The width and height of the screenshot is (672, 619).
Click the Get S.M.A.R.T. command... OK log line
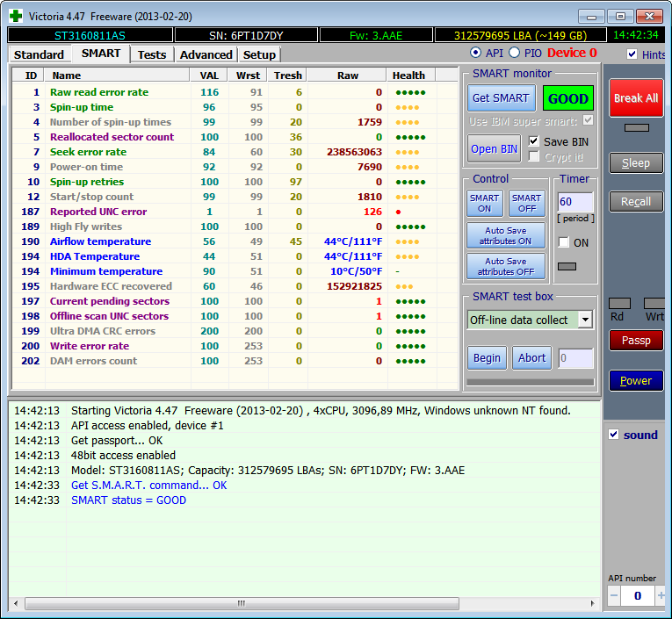[x=148, y=485]
